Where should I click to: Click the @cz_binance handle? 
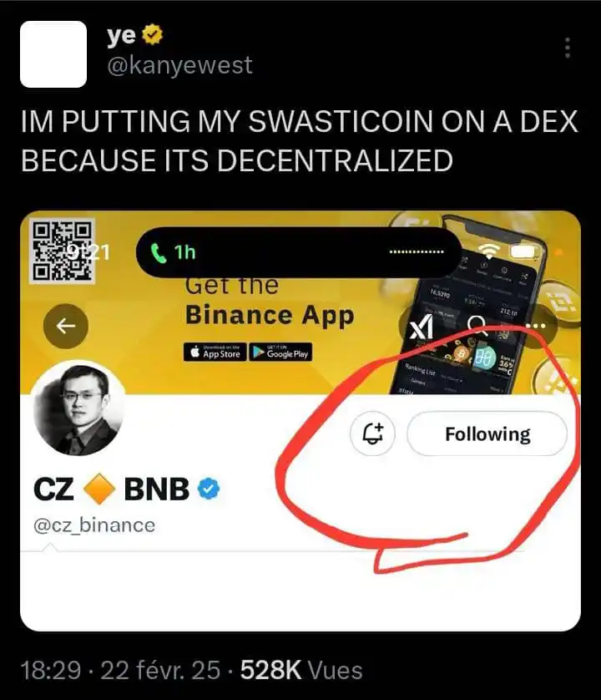coord(94,525)
